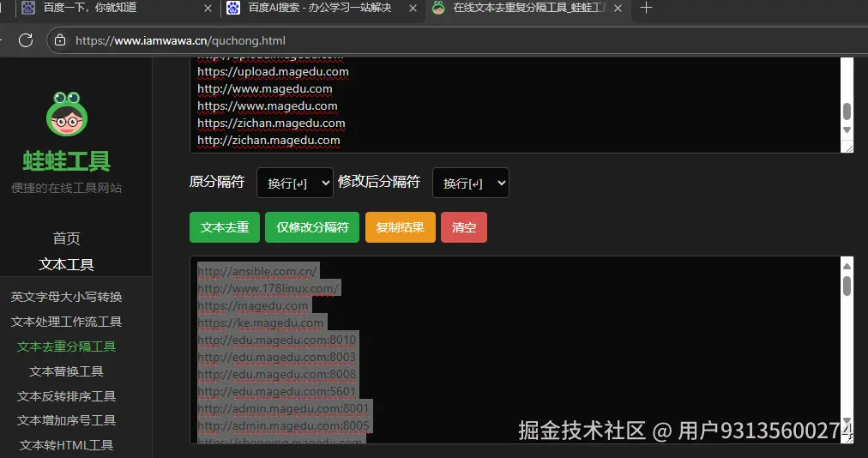868x458 pixels.
Task: Click the lock site info icon
Action: [x=60, y=40]
